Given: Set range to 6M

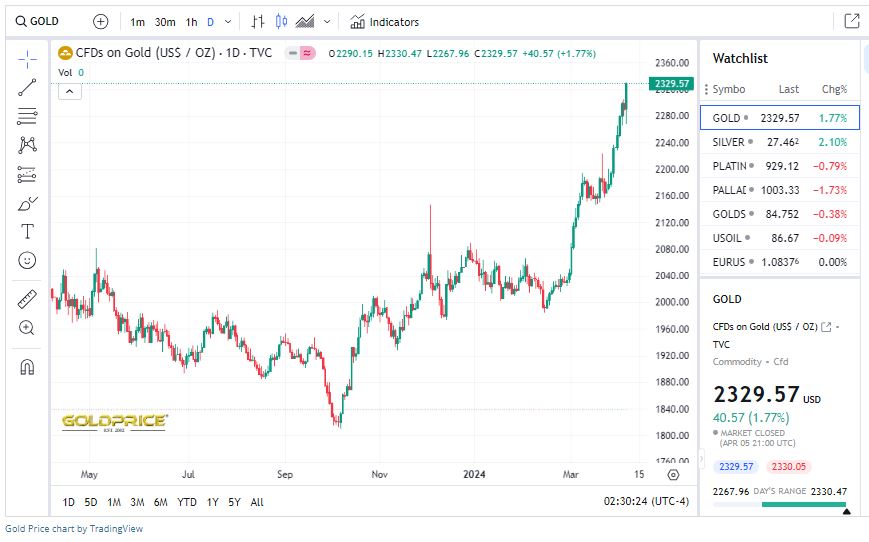Looking at the screenshot, I should point(161,502).
